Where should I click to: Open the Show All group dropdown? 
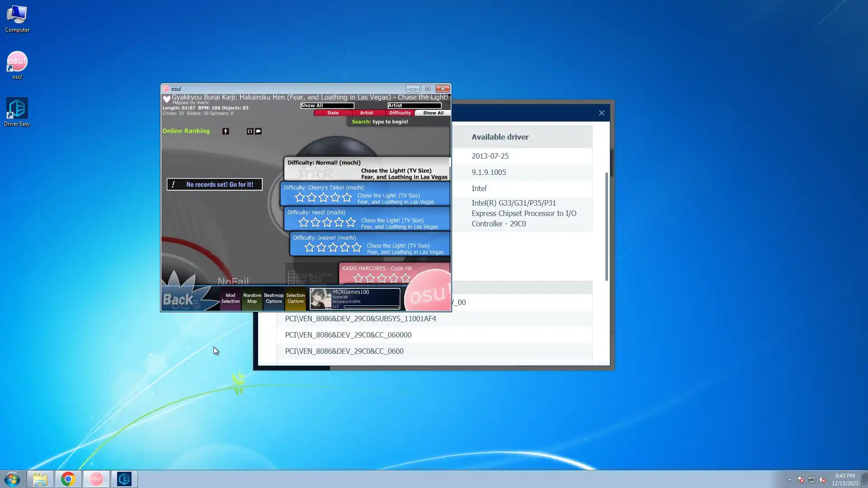pyautogui.click(x=327, y=106)
